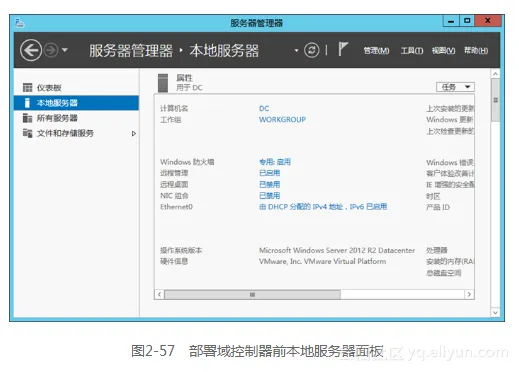Screen dimensions: 519x372
Task: Click the server properties tile icon
Action: coord(163,83)
